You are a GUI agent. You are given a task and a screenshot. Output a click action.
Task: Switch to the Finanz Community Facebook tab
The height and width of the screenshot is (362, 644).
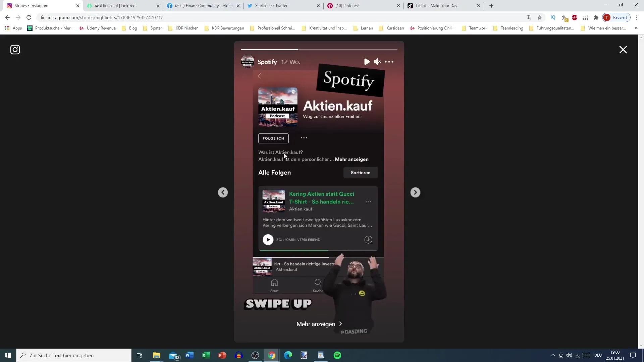203,6
